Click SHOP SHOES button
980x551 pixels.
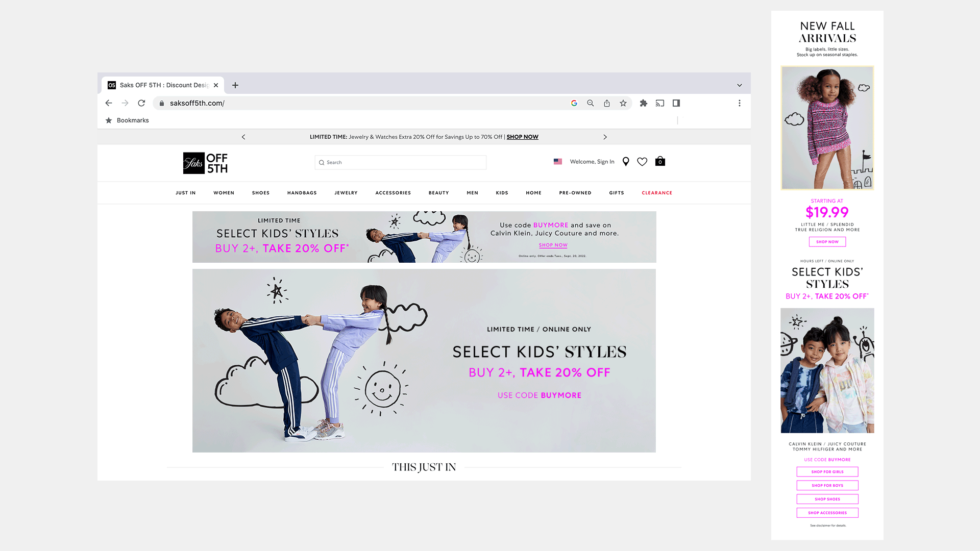(x=827, y=499)
